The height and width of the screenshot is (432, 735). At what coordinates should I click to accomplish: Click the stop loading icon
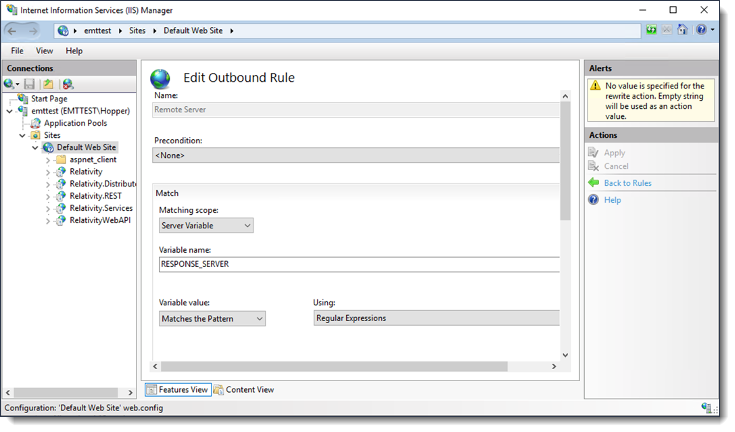pyautogui.click(x=667, y=30)
